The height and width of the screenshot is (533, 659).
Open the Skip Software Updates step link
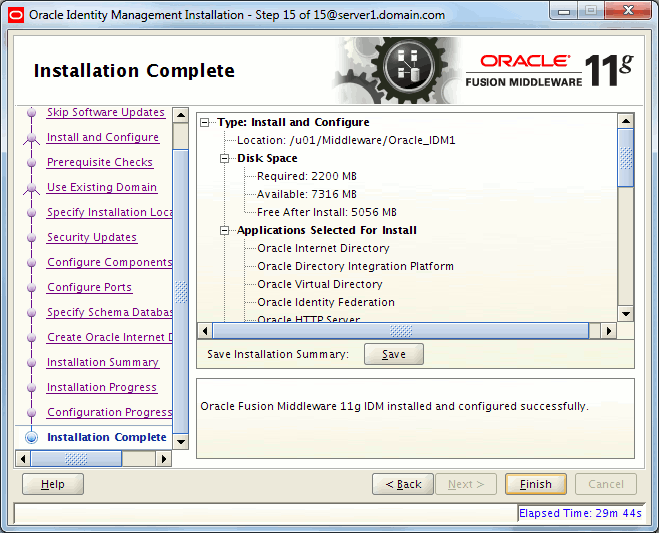(x=106, y=112)
